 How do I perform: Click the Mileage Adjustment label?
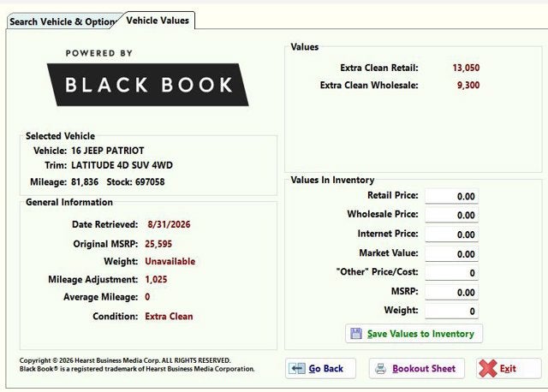[93, 280]
